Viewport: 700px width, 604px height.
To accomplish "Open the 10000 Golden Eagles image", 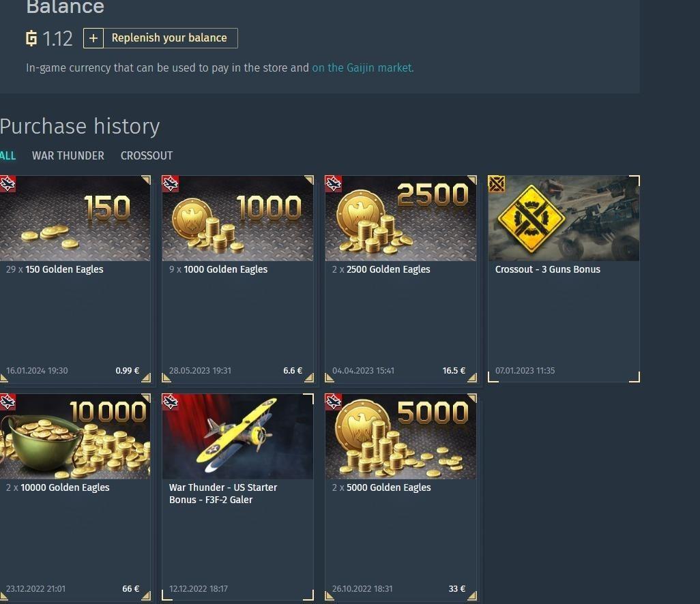I will click(75, 436).
